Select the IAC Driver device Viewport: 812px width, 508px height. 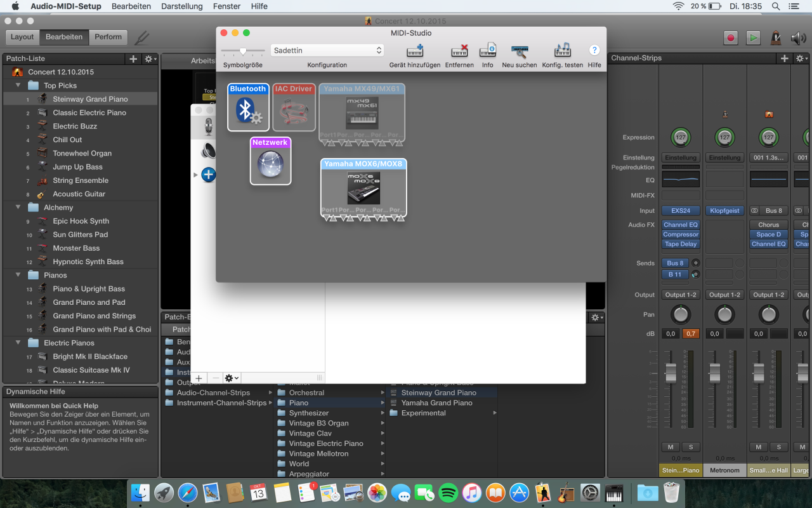point(294,107)
